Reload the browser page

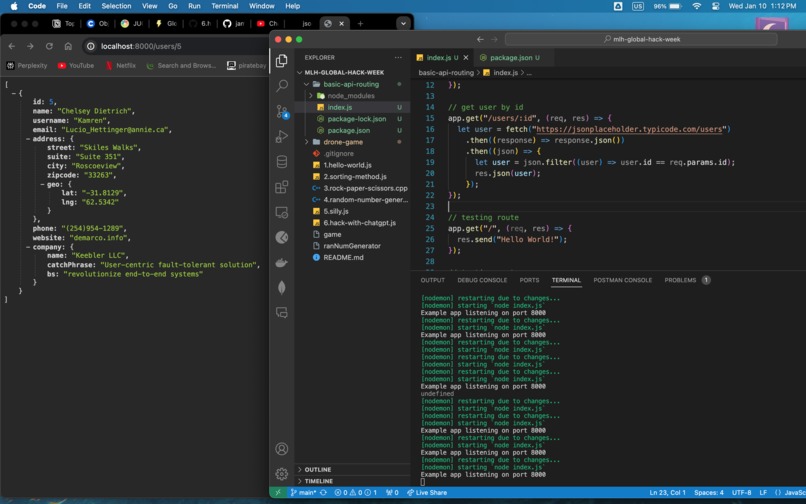coord(49,46)
